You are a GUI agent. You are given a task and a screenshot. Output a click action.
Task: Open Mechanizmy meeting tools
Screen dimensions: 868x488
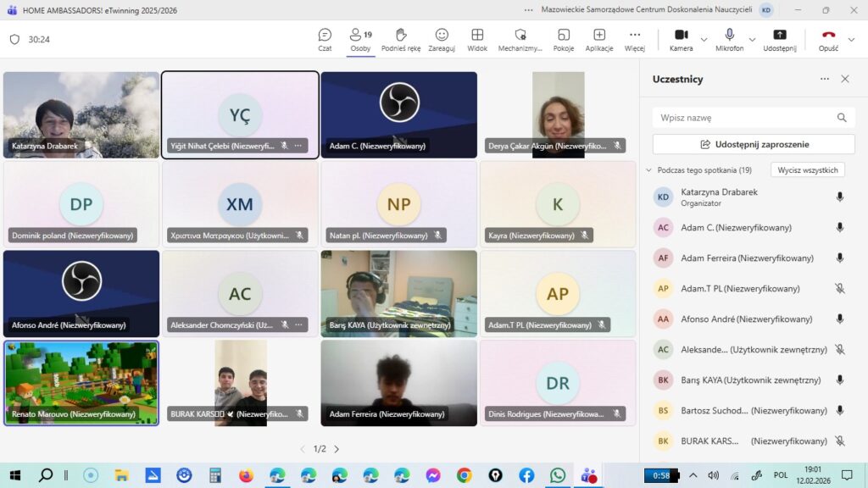click(x=520, y=40)
